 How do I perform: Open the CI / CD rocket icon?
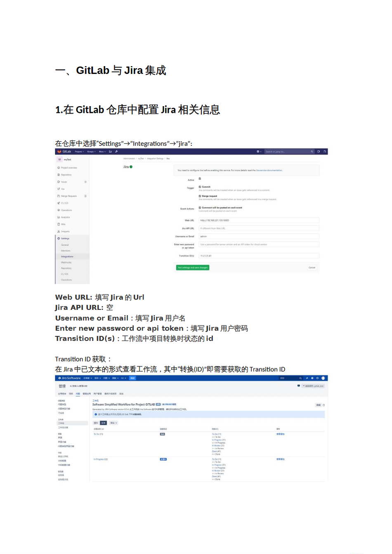[59, 203]
